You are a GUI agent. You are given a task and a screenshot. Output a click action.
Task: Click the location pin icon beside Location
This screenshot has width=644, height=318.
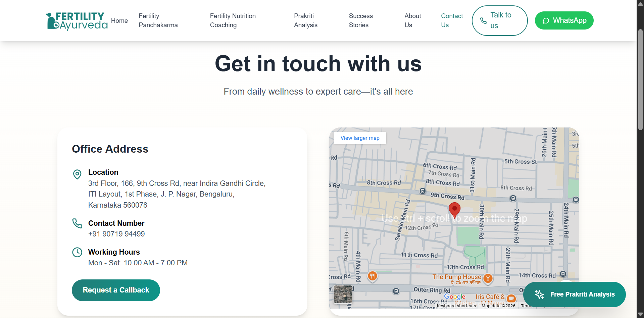[x=77, y=174]
